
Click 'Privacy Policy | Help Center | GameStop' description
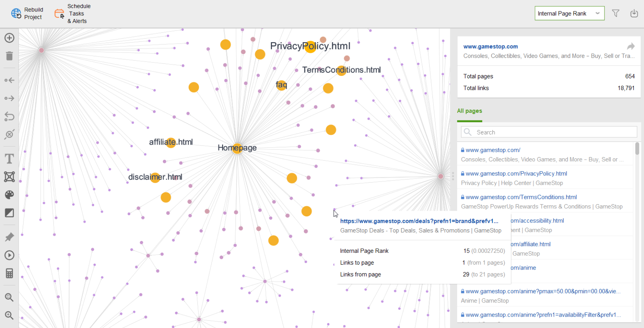click(x=512, y=183)
